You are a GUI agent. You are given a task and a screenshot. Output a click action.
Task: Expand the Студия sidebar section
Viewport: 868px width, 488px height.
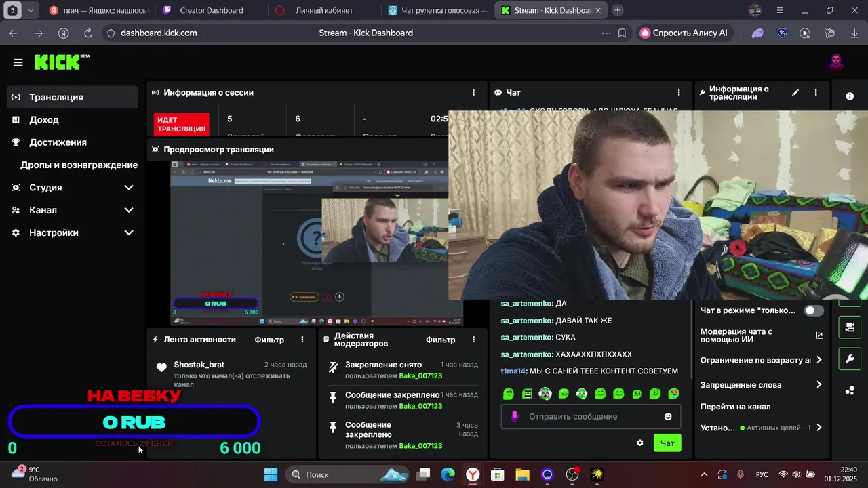pos(129,188)
